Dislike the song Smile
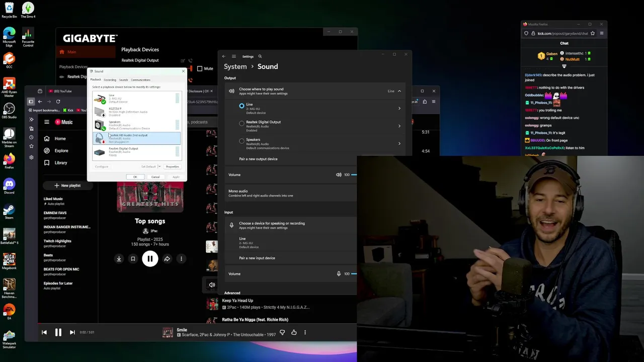Screen dimensions: 644x362 click(x=282, y=332)
